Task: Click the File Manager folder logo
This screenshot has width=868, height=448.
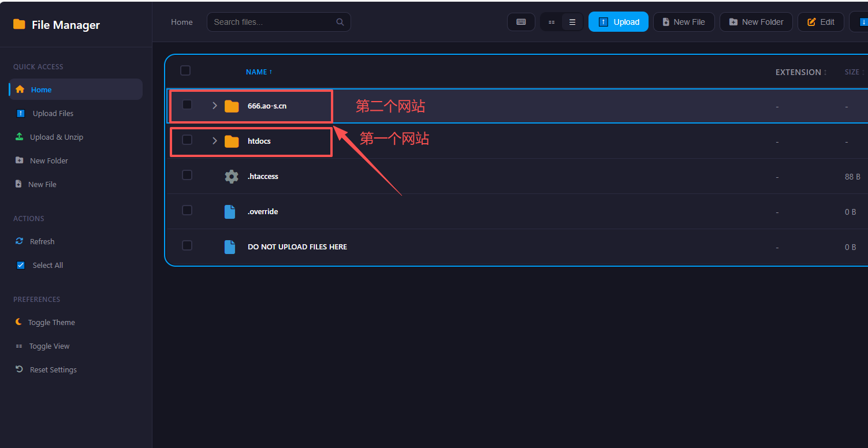Action: [x=19, y=24]
